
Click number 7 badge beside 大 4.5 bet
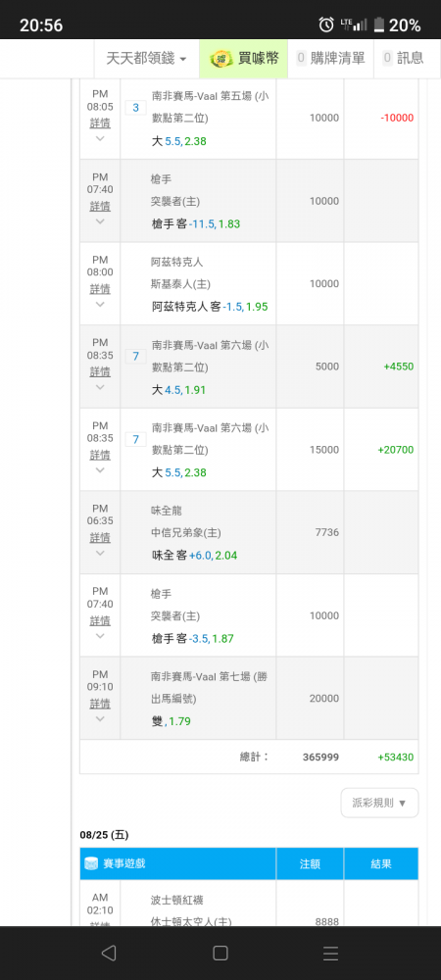tap(135, 357)
